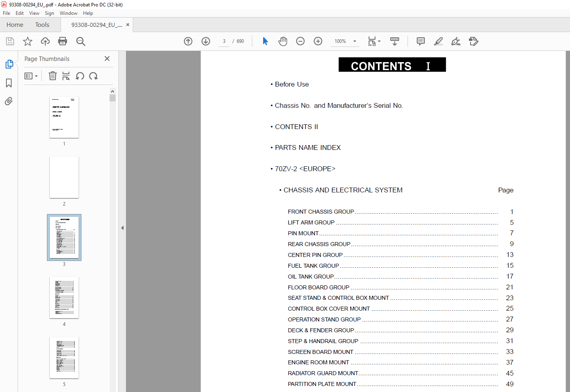Open the zoom level dropdown arrow
This screenshot has width=570, height=392.
(355, 41)
